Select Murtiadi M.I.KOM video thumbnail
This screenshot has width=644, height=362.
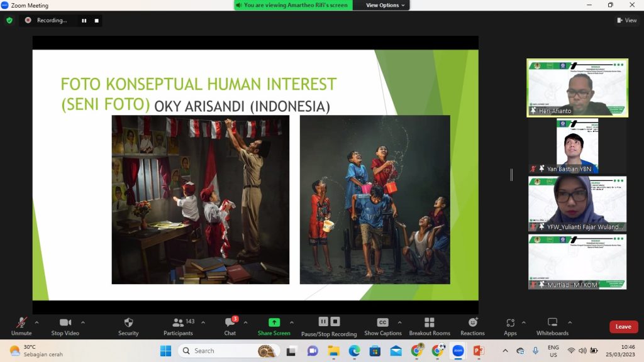pos(577,262)
